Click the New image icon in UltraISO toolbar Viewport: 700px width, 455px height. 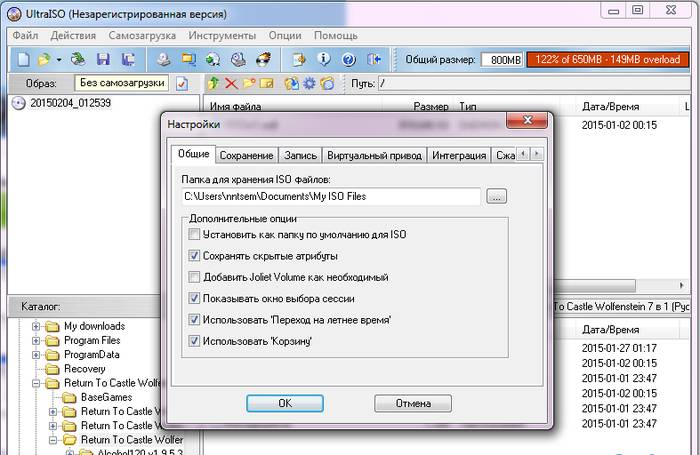pos(23,59)
